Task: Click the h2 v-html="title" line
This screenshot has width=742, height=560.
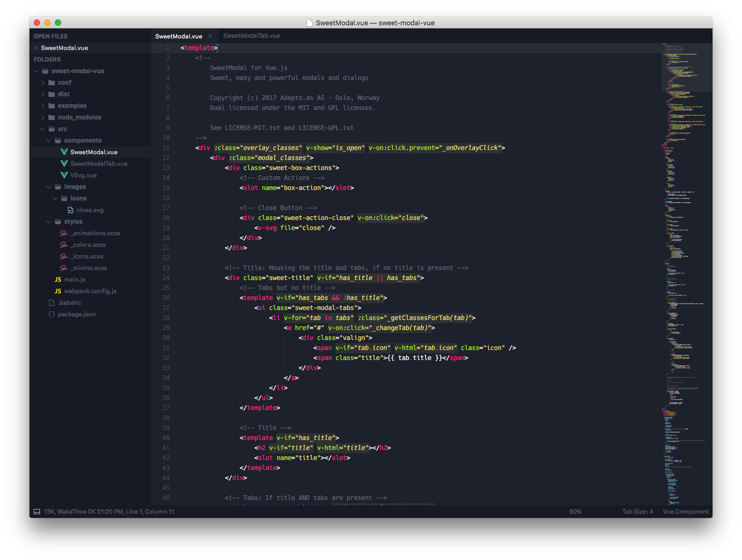Action: click(322, 448)
